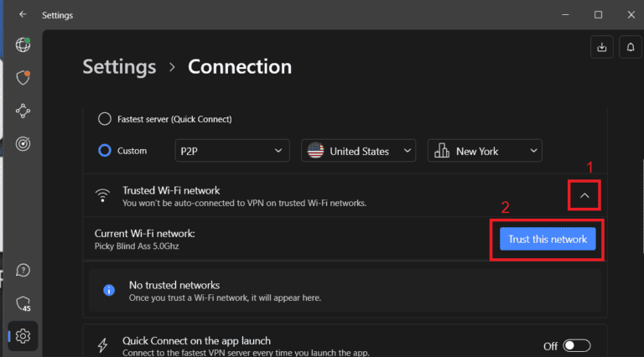Open the settings gear in sidebar
This screenshot has height=357, width=644.
[x=23, y=336]
